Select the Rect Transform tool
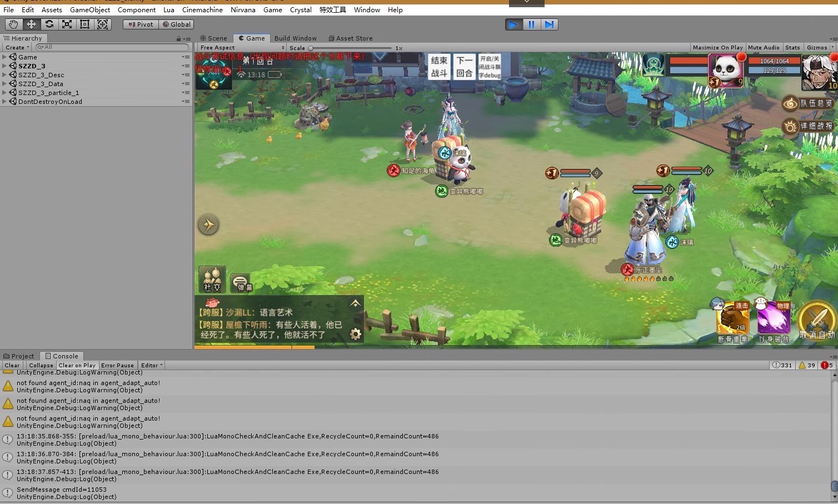The width and height of the screenshot is (838, 504). point(85,24)
